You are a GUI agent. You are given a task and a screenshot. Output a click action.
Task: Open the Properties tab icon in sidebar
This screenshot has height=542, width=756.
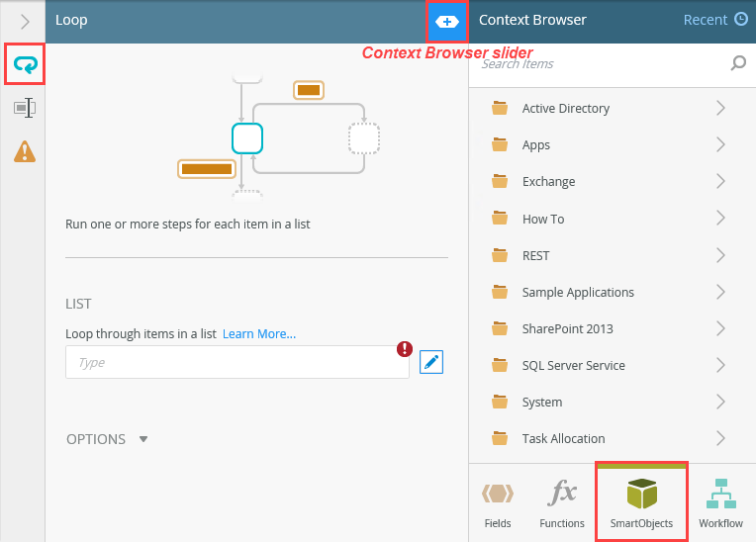[x=25, y=108]
